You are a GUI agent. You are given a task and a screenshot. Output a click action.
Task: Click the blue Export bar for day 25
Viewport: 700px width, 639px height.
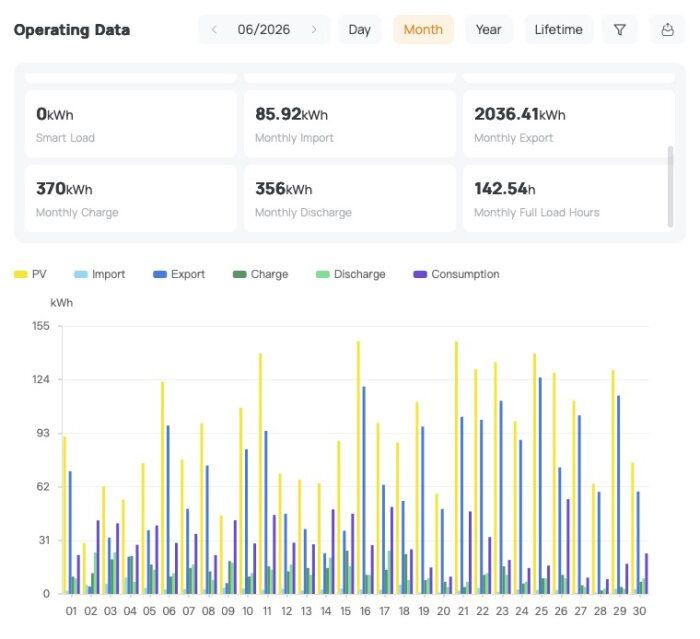tap(540, 485)
